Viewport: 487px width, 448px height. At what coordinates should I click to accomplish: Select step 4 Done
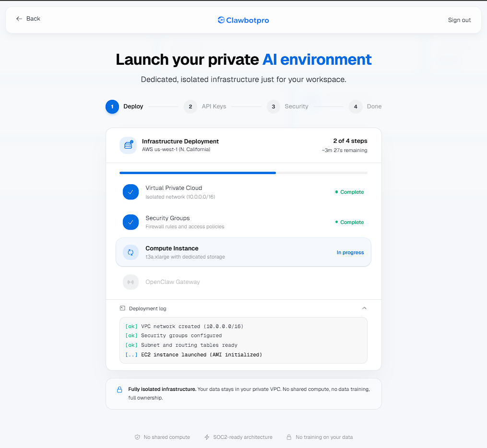[x=356, y=106]
